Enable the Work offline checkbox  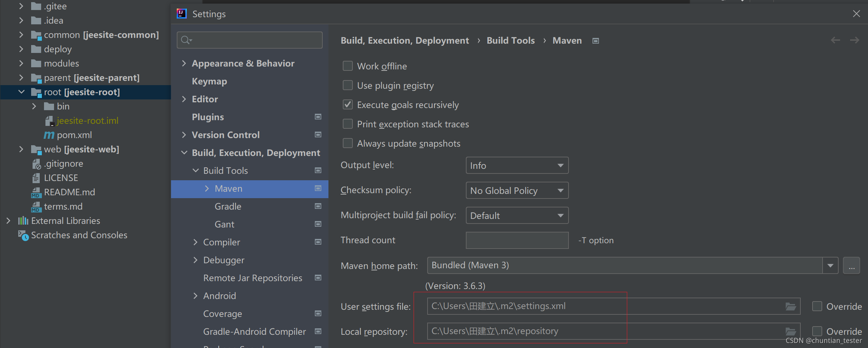pyautogui.click(x=348, y=66)
